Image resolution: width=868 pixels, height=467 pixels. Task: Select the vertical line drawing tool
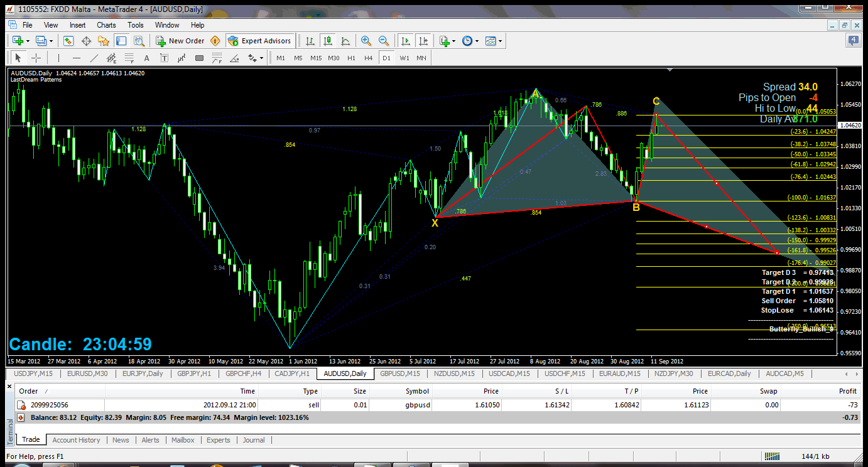point(58,58)
